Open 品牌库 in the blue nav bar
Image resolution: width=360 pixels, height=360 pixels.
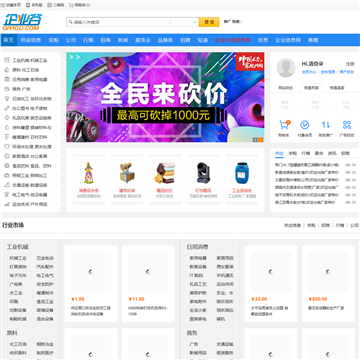click(165, 40)
